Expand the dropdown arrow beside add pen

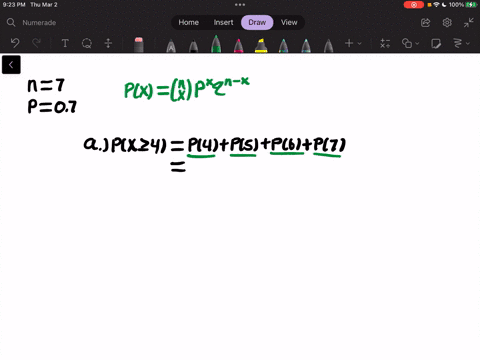(359, 43)
